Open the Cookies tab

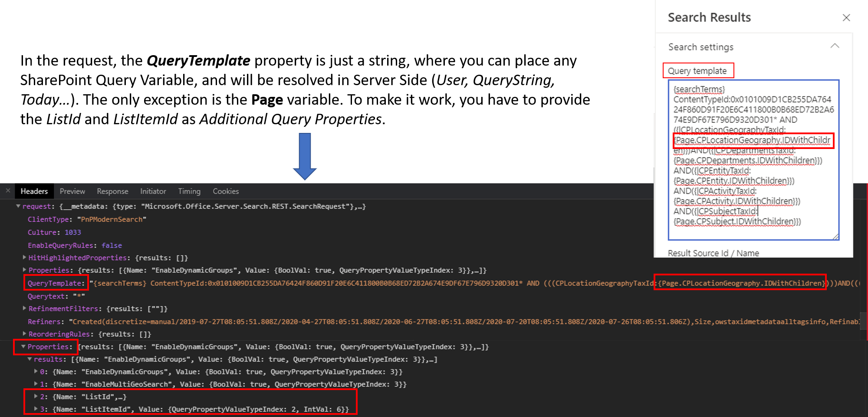226,191
